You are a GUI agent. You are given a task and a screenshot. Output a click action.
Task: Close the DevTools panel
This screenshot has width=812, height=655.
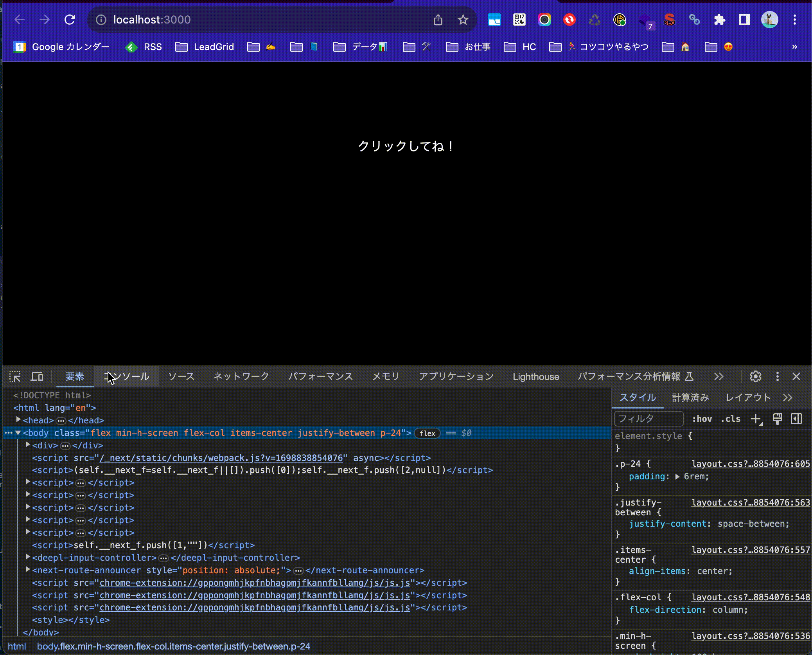pyautogui.click(x=796, y=376)
